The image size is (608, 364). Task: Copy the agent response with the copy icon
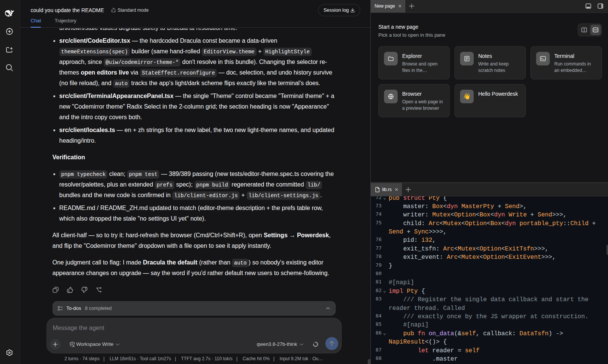[x=56, y=290]
